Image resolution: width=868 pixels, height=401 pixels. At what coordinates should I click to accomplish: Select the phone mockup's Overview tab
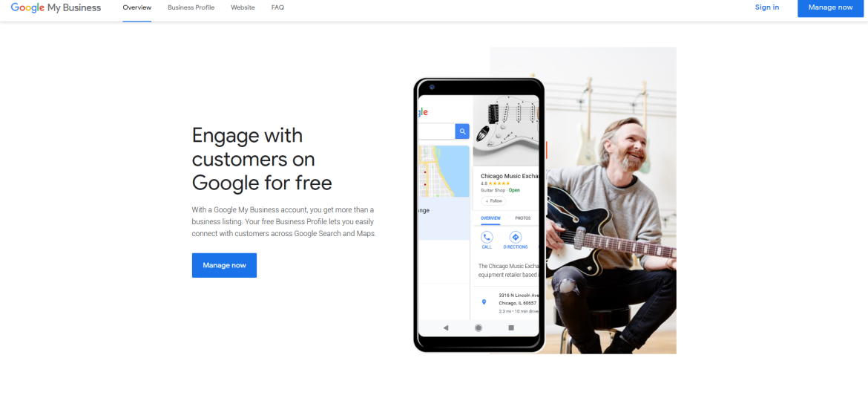[x=490, y=218]
